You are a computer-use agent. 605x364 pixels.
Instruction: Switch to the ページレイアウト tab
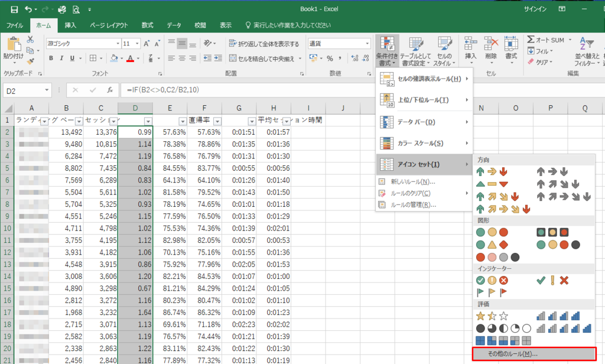pyautogui.click(x=109, y=25)
